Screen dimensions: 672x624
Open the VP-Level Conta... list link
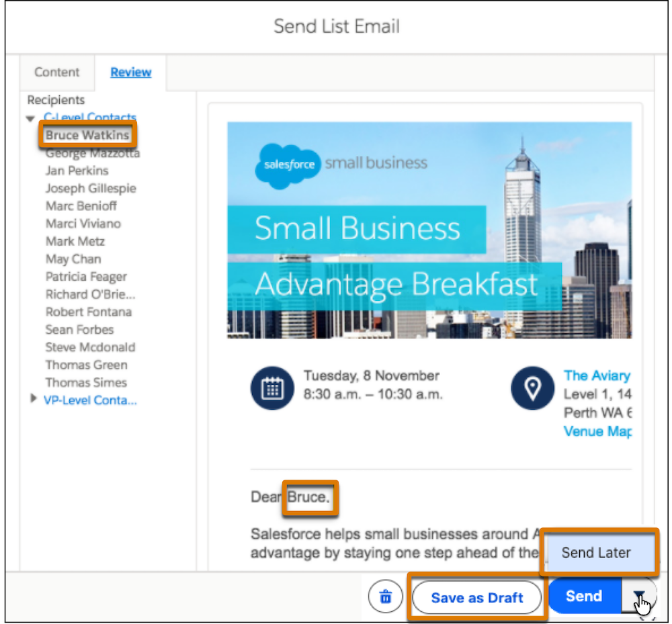pos(90,400)
